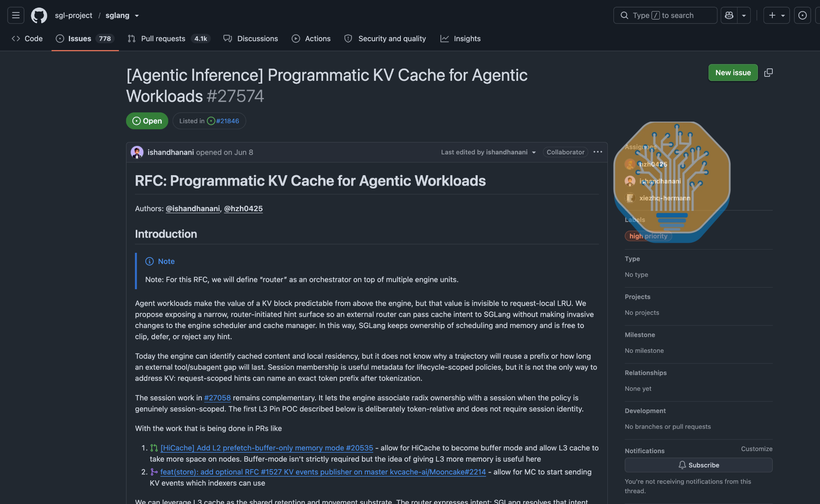Image resolution: width=820 pixels, height=504 pixels.
Task: Switch to the Insights tab
Action: 460,38
